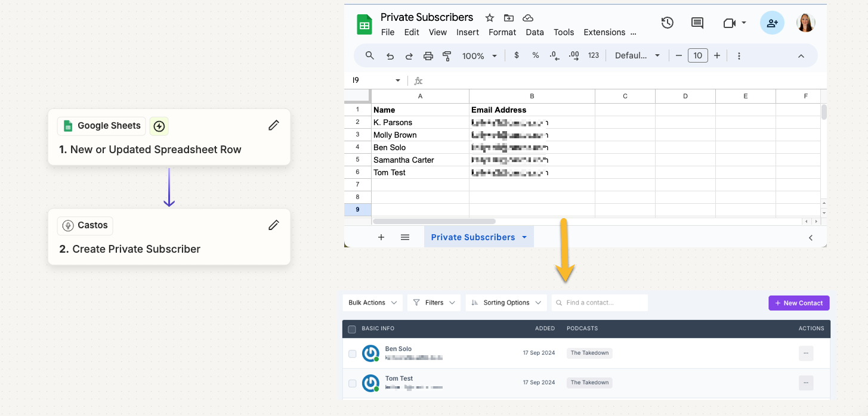Open the Google Sheets trigger step
Image resolution: width=868 pixels, height=416 pixels.
coord(169,137)
